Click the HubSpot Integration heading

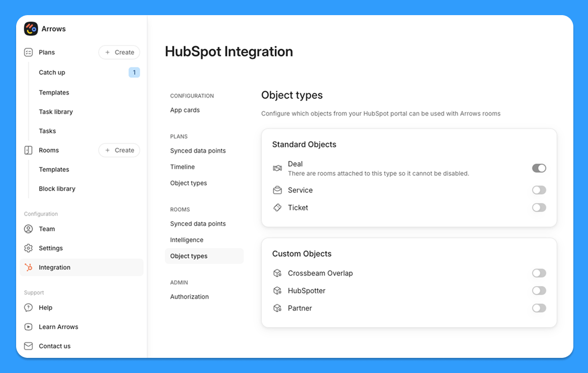click(229, 52)
